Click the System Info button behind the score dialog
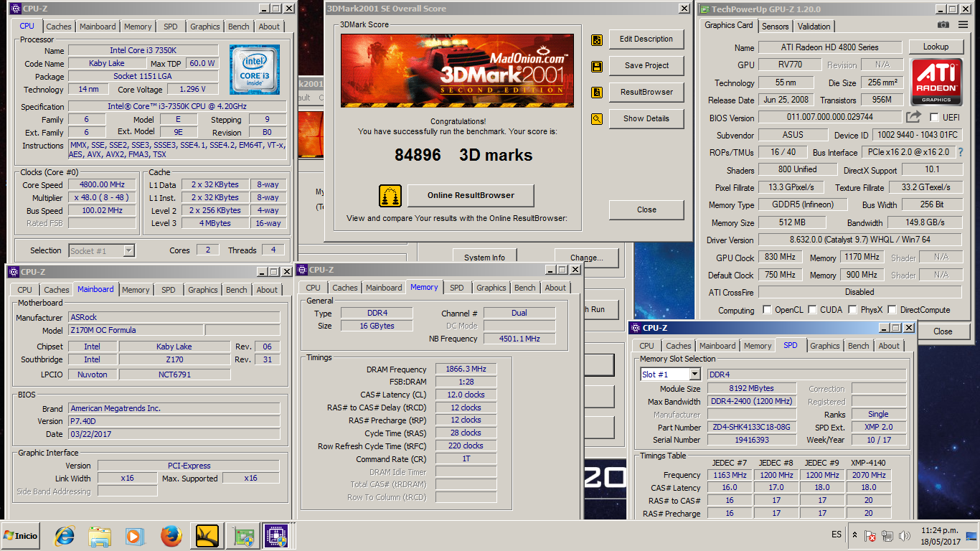This screenshot has height=551, width=980. 484,258
